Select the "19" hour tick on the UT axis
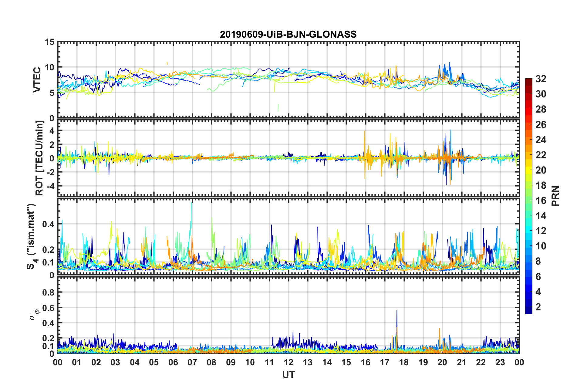 423,362
